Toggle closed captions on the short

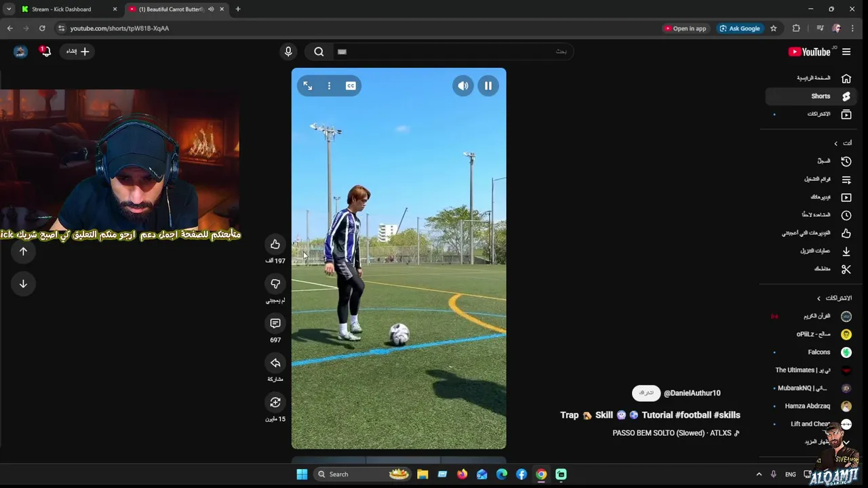(351, 86)
